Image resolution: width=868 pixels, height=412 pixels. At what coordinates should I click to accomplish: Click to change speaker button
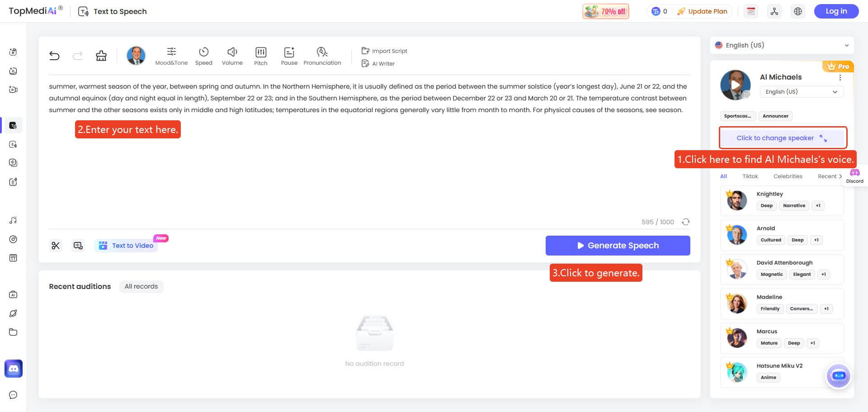783,138
